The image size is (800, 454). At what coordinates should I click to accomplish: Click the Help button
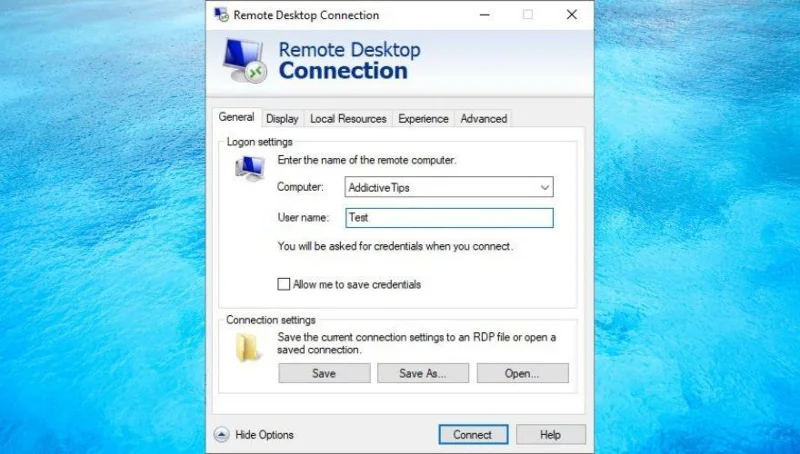[551, 435]
